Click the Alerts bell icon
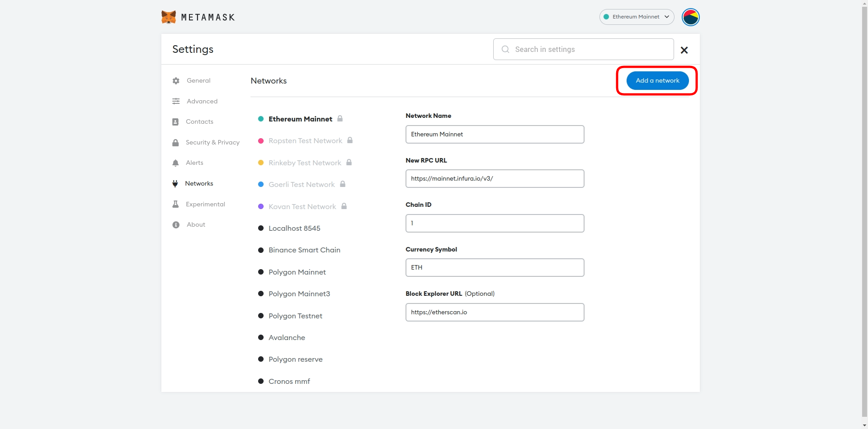The image size is (868, 429). (x=175, y=163)
